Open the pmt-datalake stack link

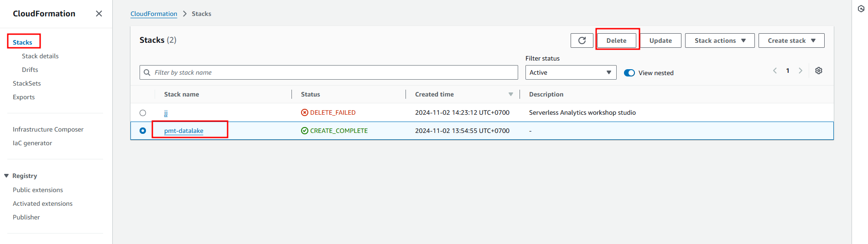(184, 131)
